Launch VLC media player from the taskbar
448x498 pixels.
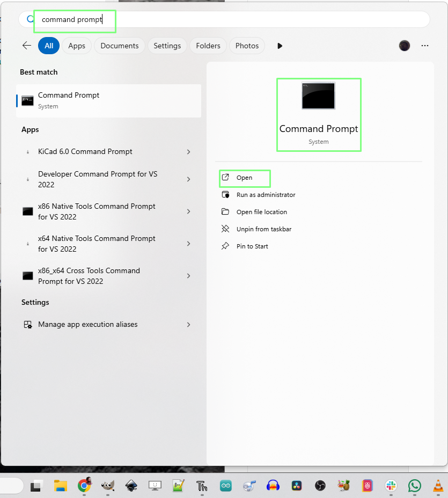click(x=438, y=486)
